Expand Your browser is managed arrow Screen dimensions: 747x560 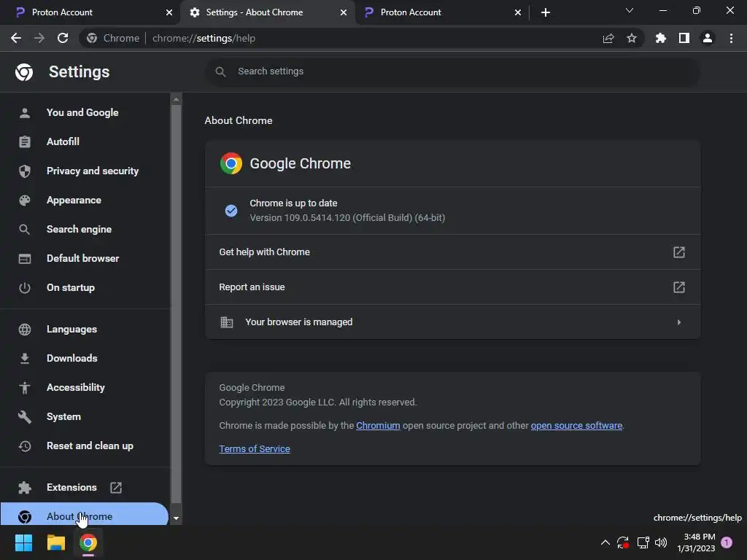pyautogui.click(x=679, y=322)
